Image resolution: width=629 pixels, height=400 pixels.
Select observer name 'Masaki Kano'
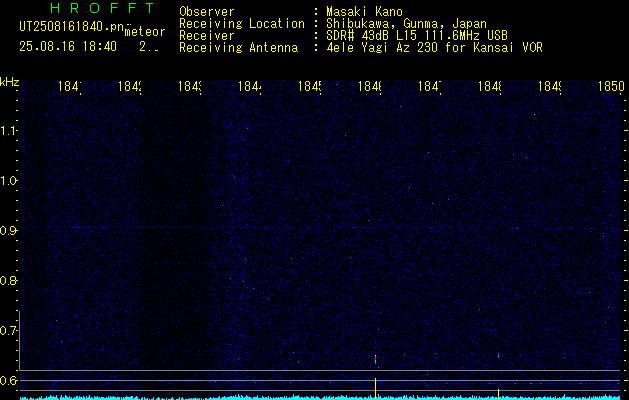point(364,11)
